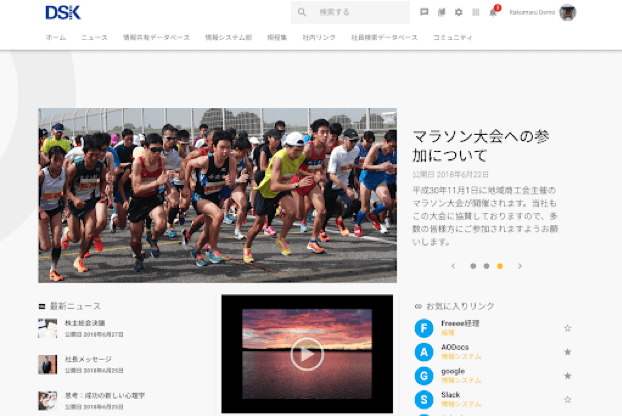Screen dimensions: 622x416
Task: Click 情報システム category under AODocs
Action: (461, 357)
